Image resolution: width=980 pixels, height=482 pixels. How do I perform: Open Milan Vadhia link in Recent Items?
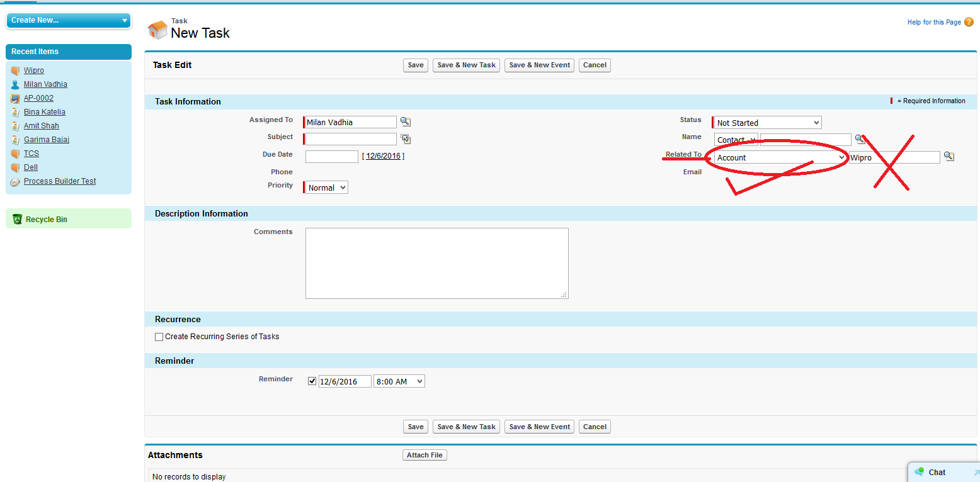[45, 84]
